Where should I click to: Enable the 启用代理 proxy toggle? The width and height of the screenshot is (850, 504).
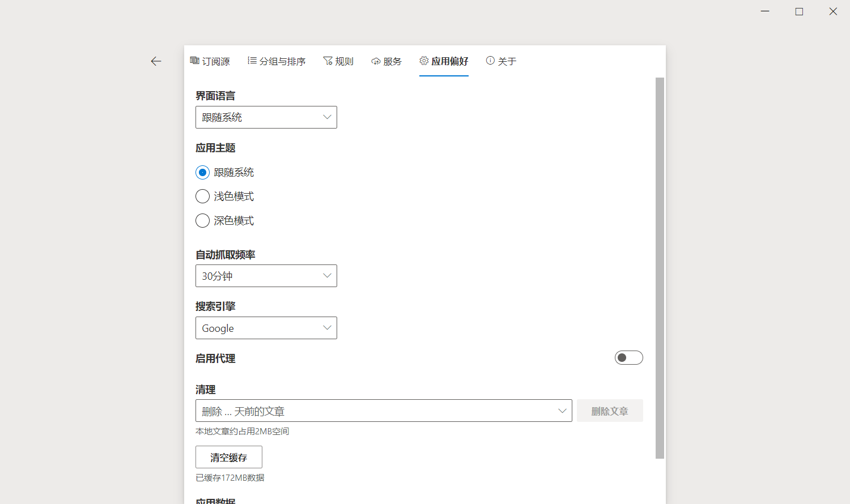coord(628,357)
